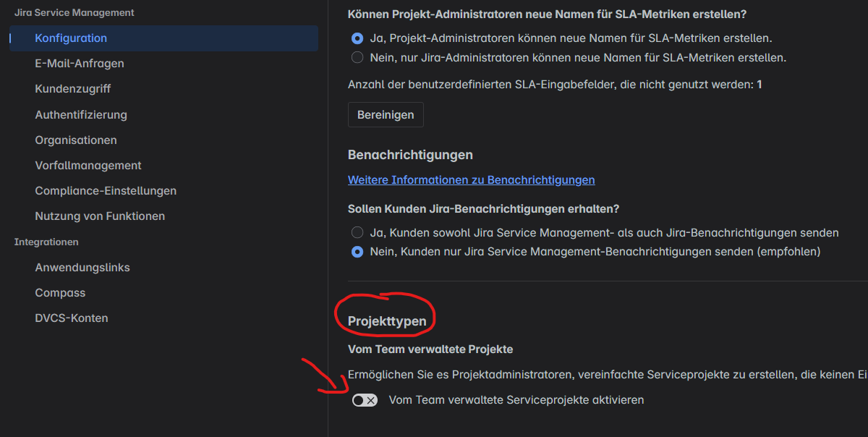
Task: Open Compliance-Einstellungen
Action: [106, 190]
